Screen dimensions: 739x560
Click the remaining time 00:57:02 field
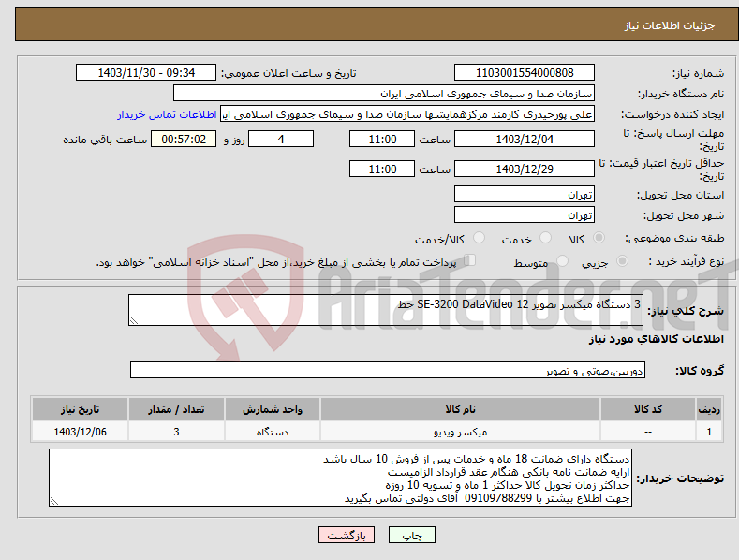[x=184, y=139]
